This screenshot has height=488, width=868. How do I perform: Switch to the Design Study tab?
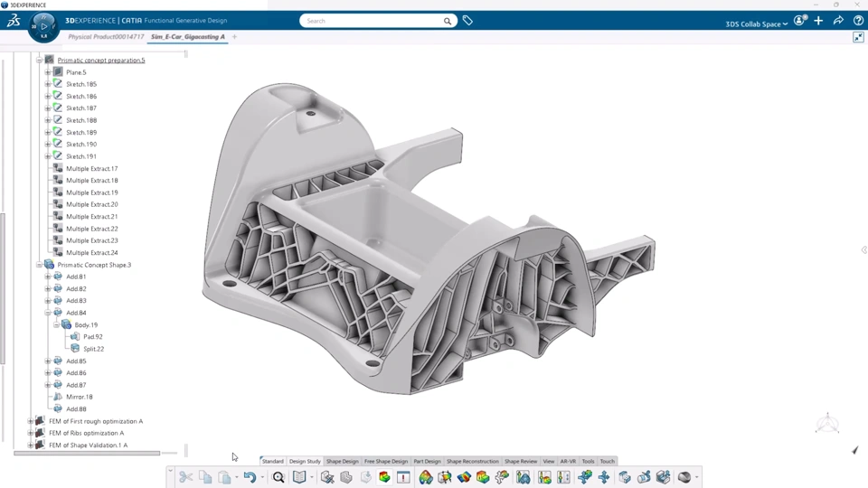[x=305, y=461]
